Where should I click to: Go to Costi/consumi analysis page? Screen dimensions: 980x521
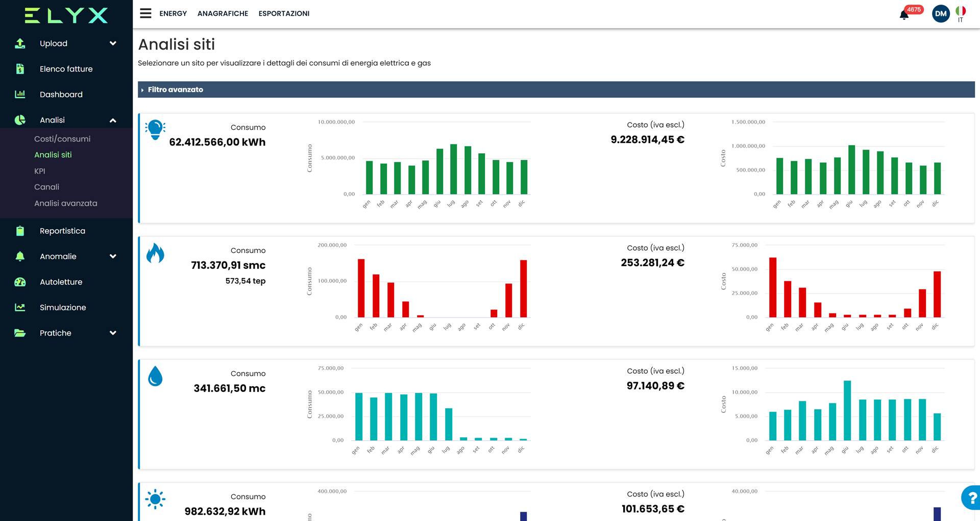click(62, 139)
